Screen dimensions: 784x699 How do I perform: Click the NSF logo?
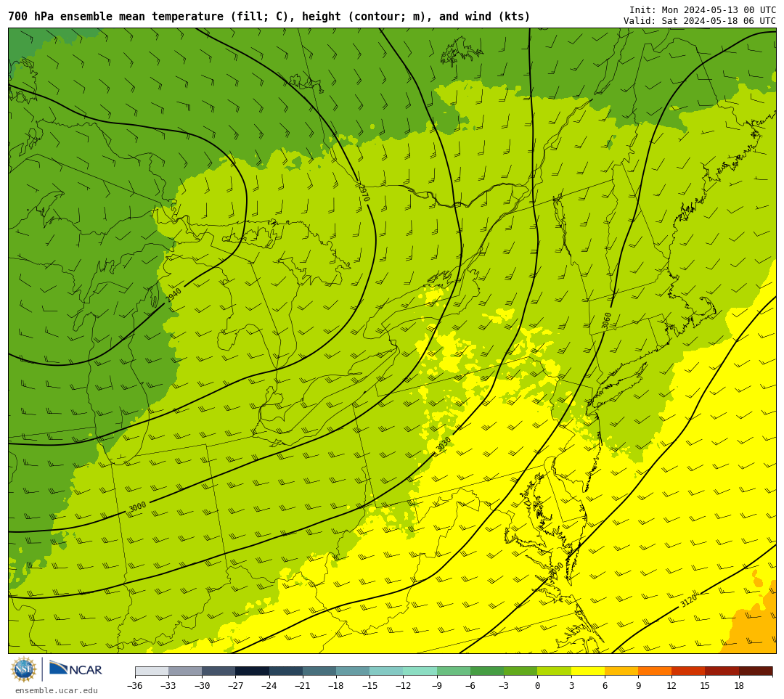[24, 669]
